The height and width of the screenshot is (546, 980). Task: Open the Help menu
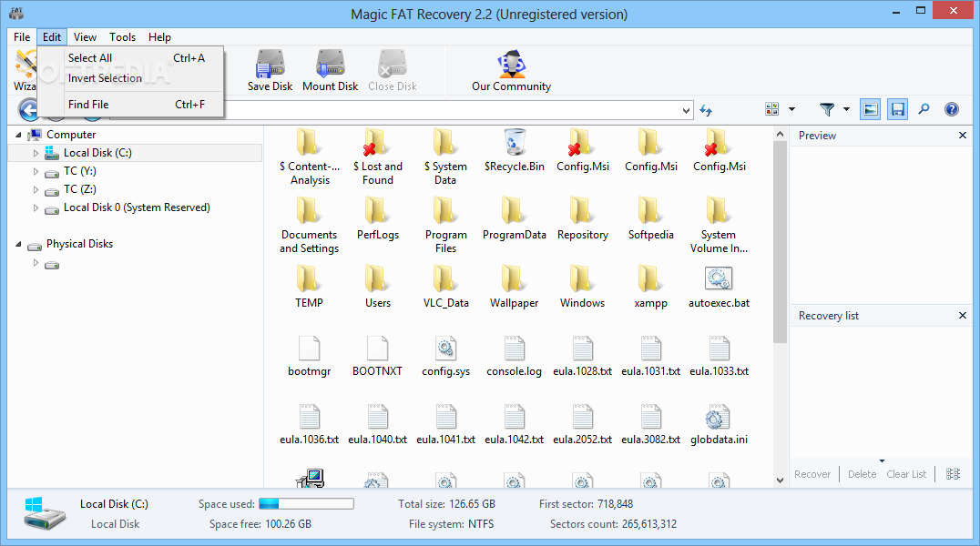point(159,37)
